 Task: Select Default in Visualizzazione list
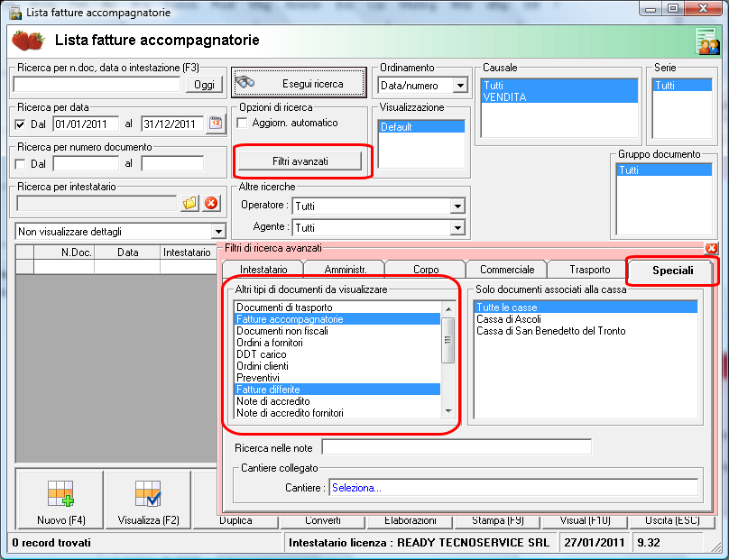tap(421, 127)
